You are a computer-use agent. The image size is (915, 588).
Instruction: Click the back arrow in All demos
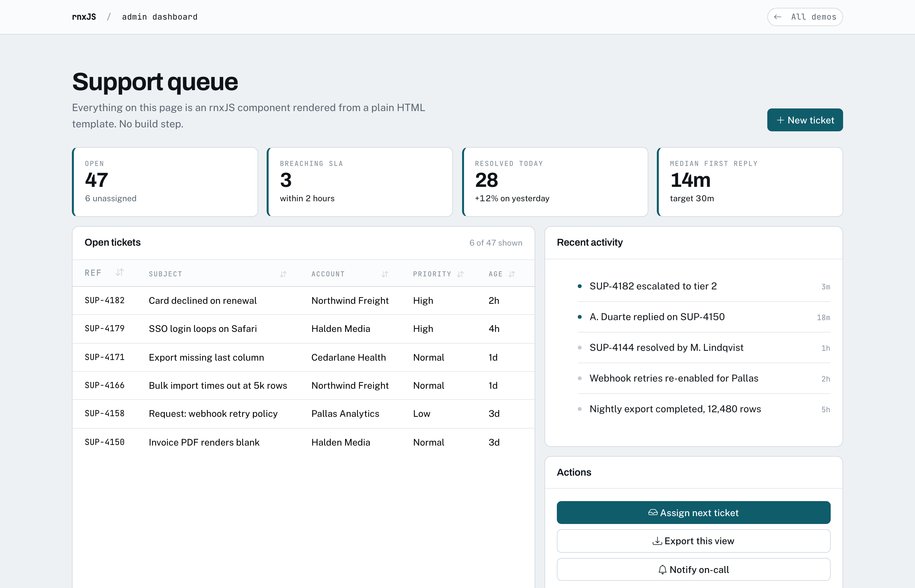(x=777, y=17)
